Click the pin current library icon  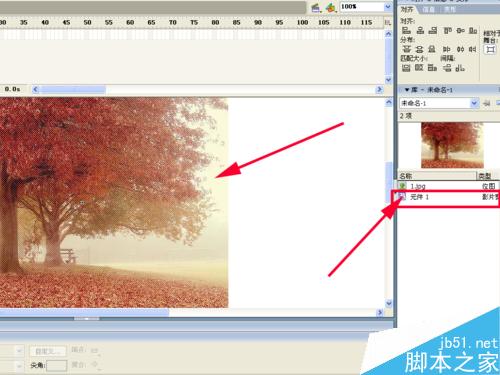coord(487,103)
